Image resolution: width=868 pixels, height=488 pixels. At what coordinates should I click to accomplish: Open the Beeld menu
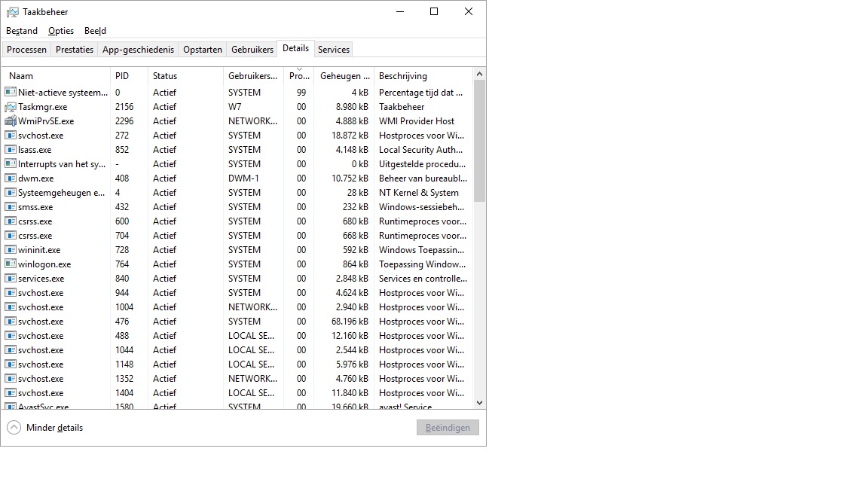coord(95,31)
